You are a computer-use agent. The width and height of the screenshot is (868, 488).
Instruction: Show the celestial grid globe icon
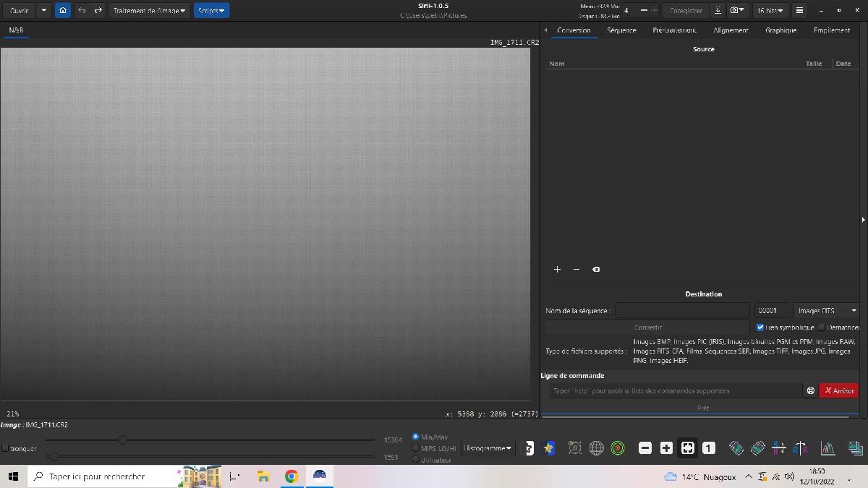click(596, 448)
